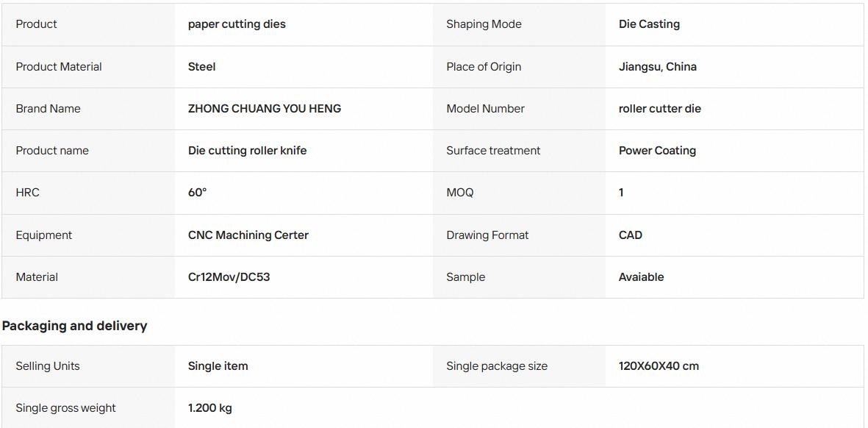Click the HRC value '60°'
The width and height of the screenshot is (868, 428).
tap(198, 193)
